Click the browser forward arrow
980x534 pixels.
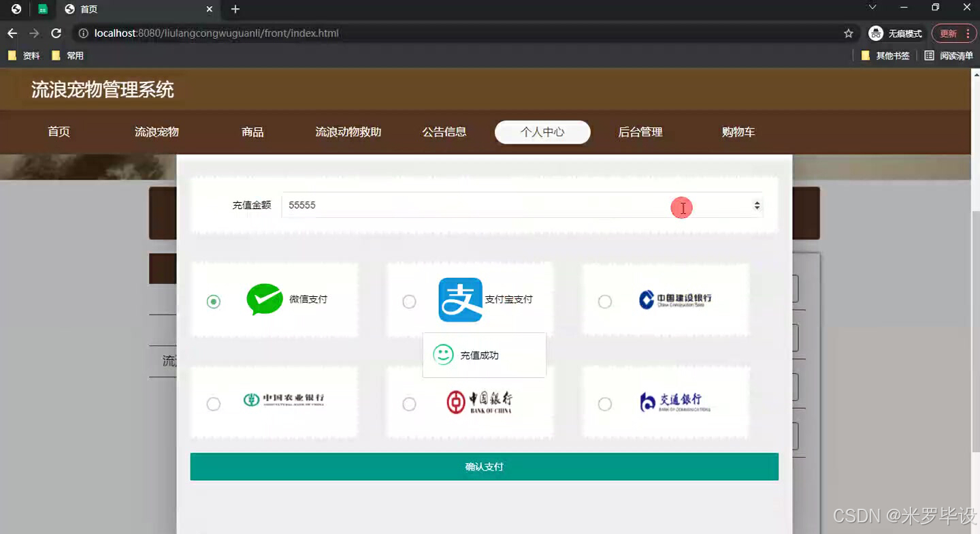point(34,33)
